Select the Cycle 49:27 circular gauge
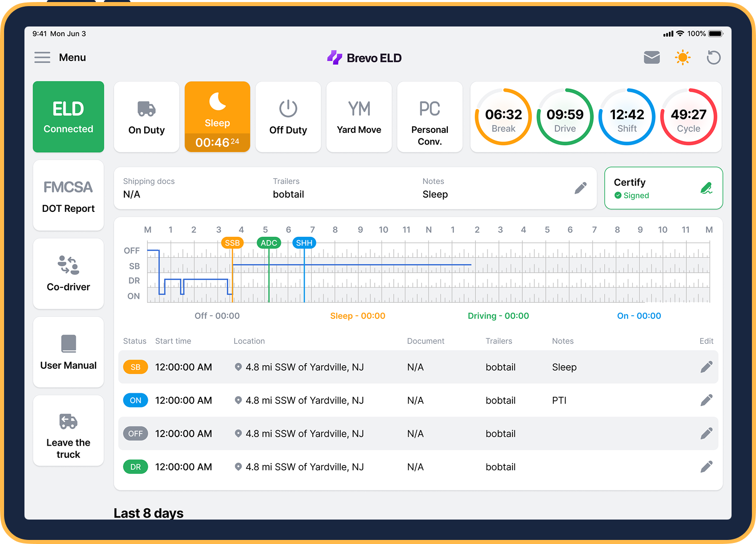The height and width of the screenshot is (544, 756). click(688, 117)
